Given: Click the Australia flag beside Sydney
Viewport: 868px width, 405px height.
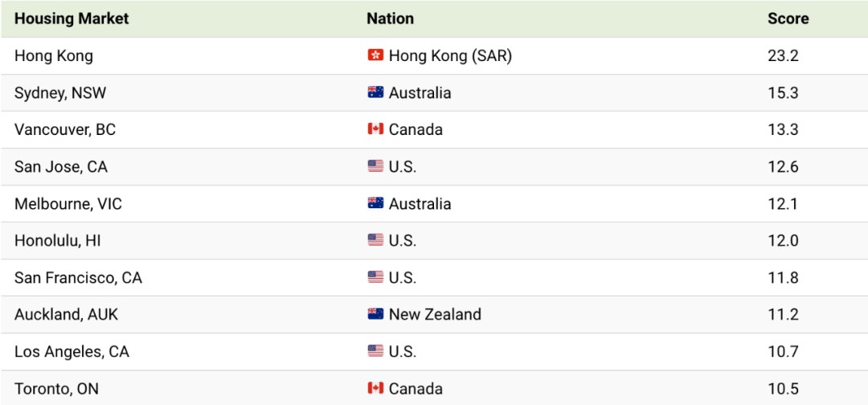Looking at the screenshot, I should (x=375, y=92).
